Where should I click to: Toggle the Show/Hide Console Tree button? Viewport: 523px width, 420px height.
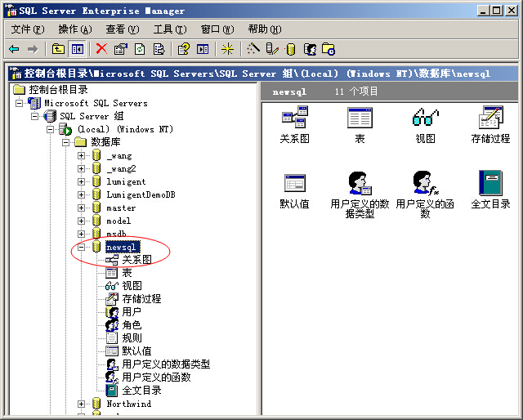(x=77, y=49)
